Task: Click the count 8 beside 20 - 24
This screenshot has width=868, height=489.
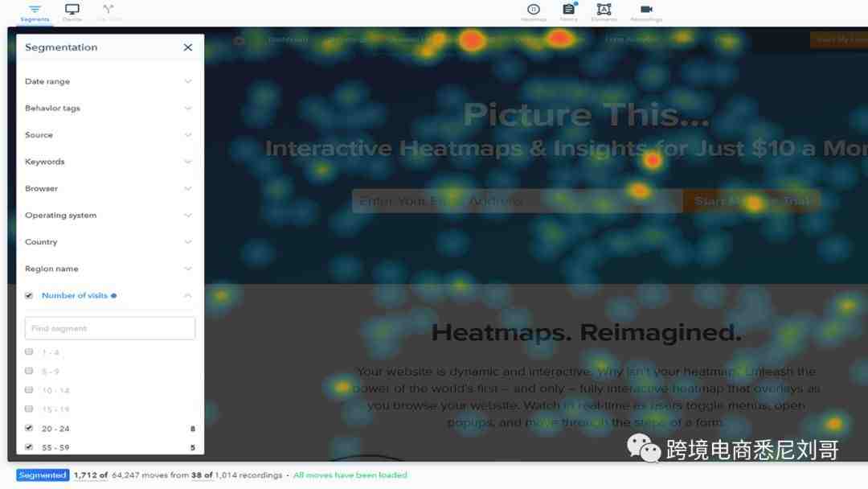Action: (193, 429)
